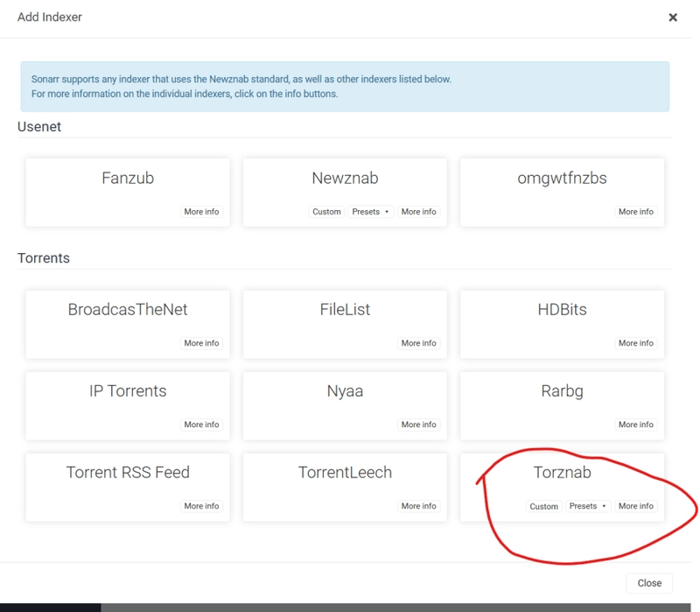The height and width of the screenshot is (612, 700).
Task: Select the Fanzub indexer card
Action: pos(128,193)
